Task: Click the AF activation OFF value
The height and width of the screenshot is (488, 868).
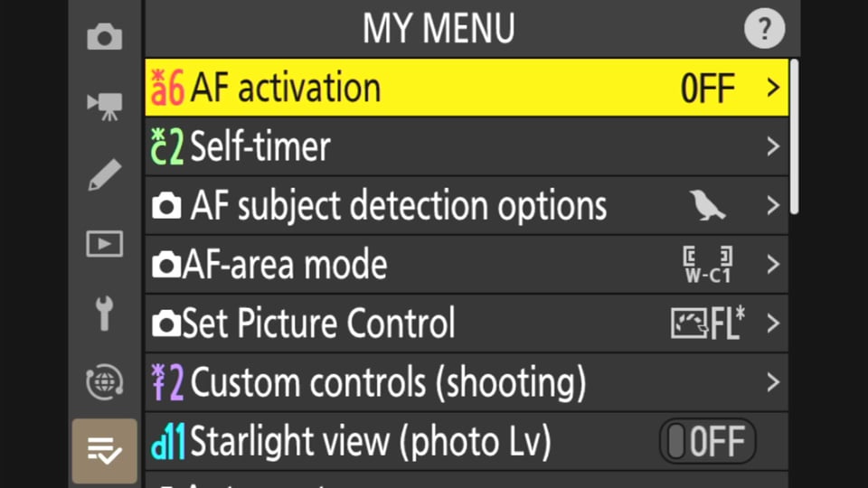Action: click(707, 89)
